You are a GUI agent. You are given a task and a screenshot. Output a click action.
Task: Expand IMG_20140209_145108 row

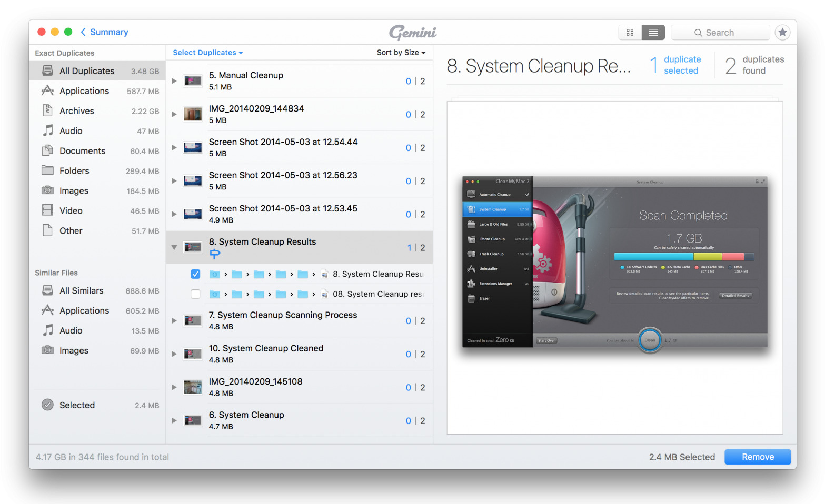[174, 387]
